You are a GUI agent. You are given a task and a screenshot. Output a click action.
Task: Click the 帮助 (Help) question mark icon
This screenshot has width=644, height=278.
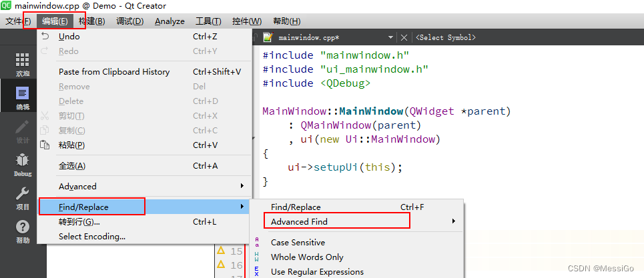point(22,231)
